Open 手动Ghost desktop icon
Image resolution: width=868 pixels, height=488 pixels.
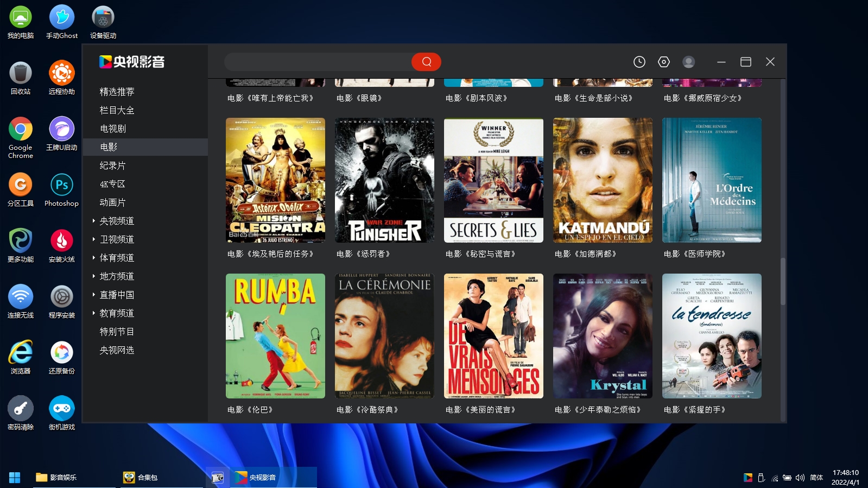tap(62, 22)
